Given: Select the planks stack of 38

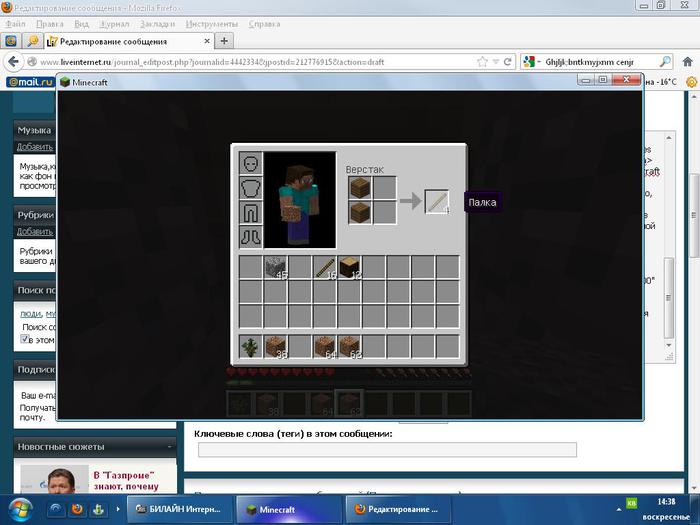Looking at the screenshot, I should click(x=275, y=346).
